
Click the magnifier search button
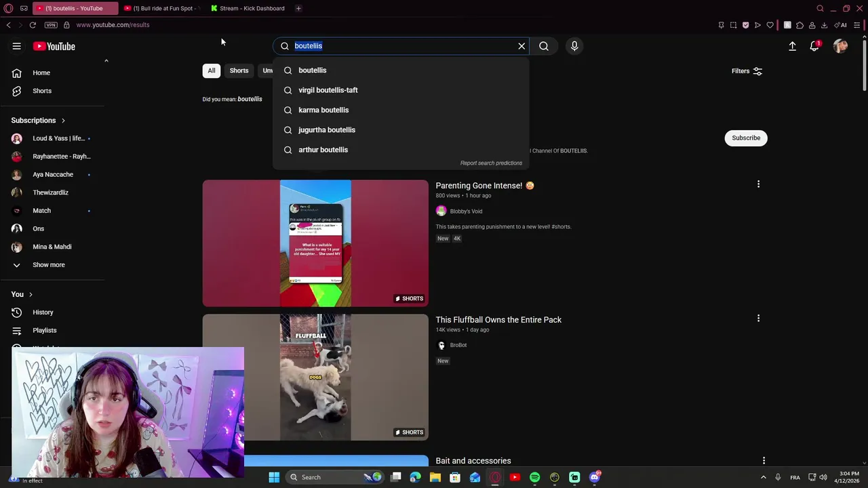544,46
